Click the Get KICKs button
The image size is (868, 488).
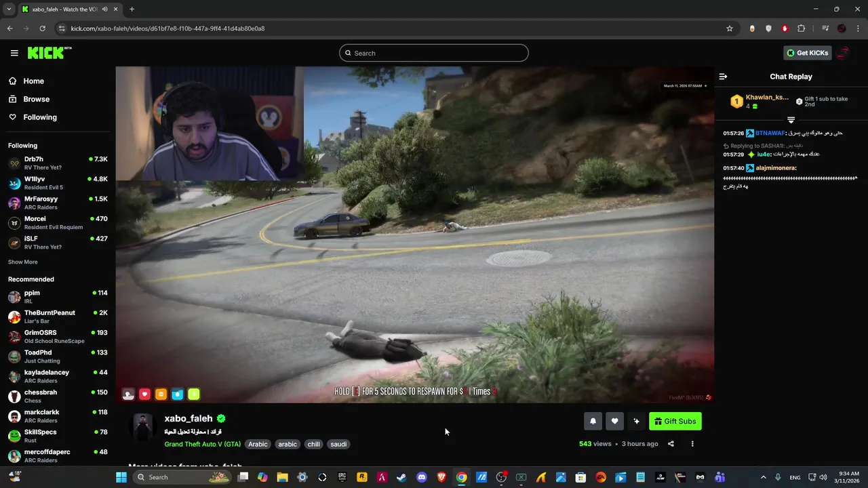(807, 53)
